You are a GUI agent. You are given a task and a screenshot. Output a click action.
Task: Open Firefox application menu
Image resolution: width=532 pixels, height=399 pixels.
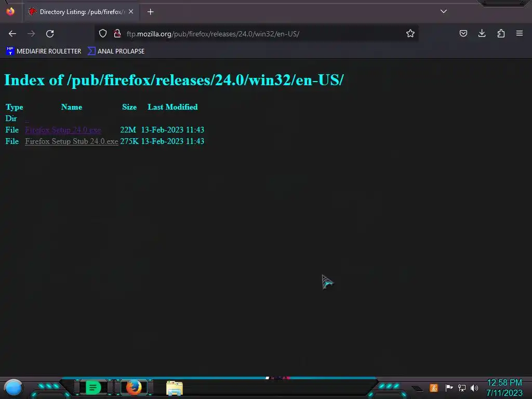point(520,33)
